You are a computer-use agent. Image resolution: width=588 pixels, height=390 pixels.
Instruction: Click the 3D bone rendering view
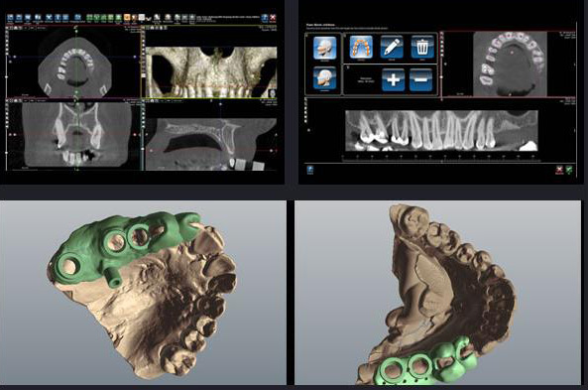coord(211,72)
